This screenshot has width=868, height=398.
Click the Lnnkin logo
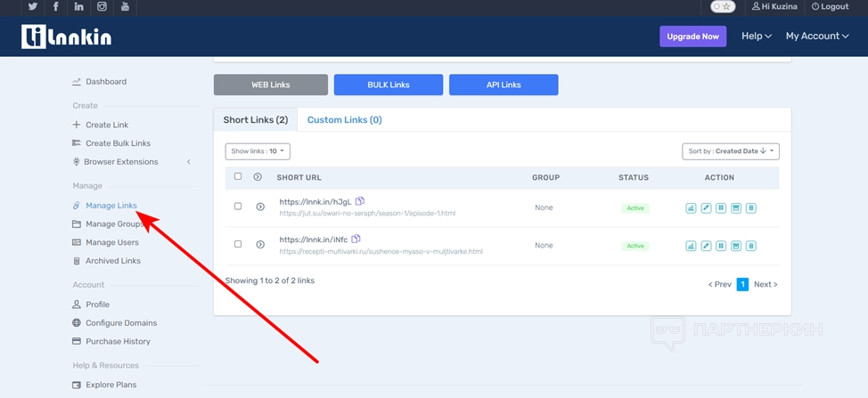click(67, 37)
